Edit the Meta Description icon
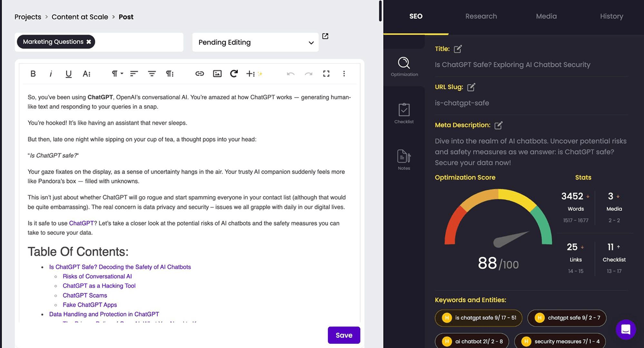The image size is (644, 348). pos(498,125)
